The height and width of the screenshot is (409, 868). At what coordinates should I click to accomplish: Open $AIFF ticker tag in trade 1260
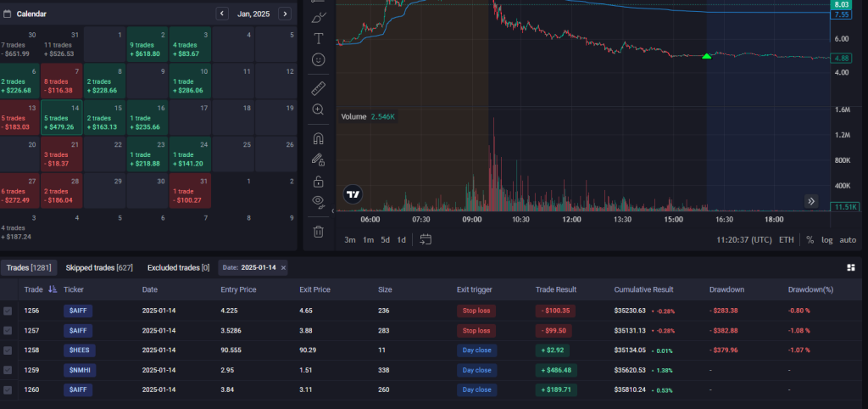(x=78, y=389)
